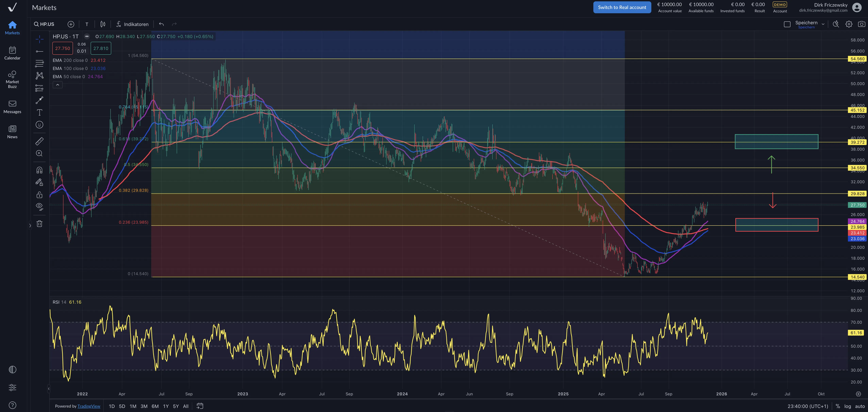Viewport: 868px width, 412px height.
Task: Select the Fibonacci retracement tool
Action: [x=39, y=63]
